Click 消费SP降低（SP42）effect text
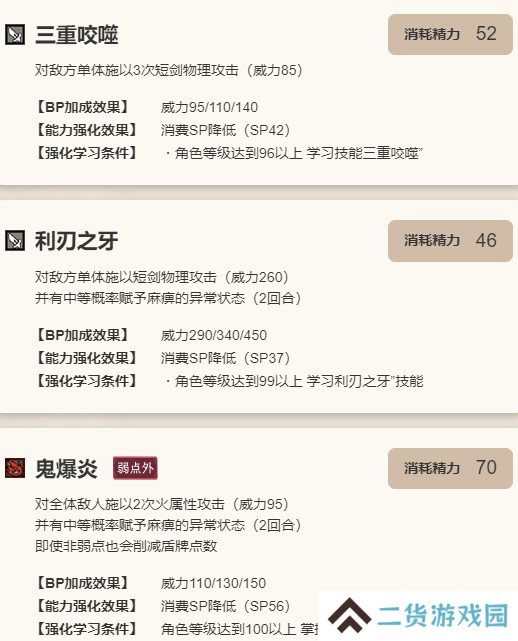Viewport: 518px width, 641px height. click(226, 130)
